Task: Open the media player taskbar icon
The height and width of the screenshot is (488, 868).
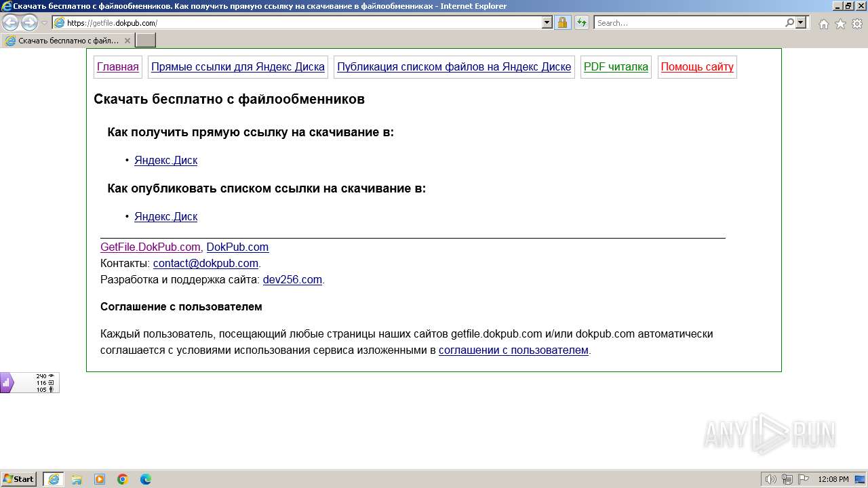Action: point(100,479)
